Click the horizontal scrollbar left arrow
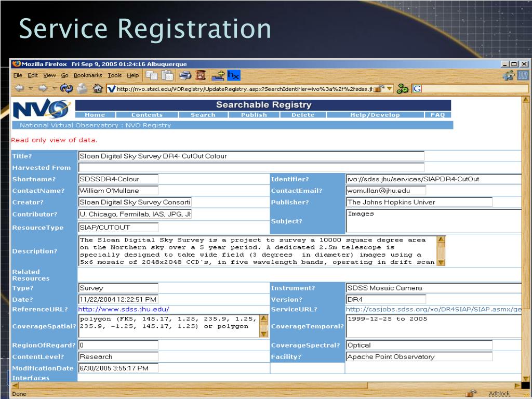 pyautogui.click(x=15, y=385)
